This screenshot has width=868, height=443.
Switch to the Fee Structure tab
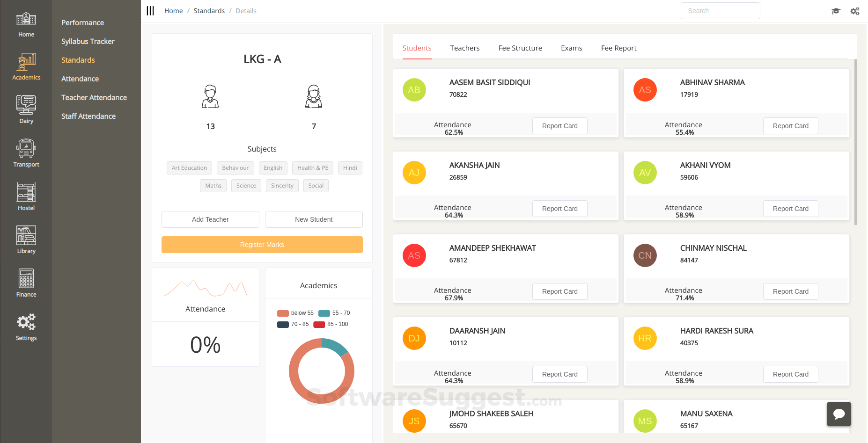click(520, 48)
